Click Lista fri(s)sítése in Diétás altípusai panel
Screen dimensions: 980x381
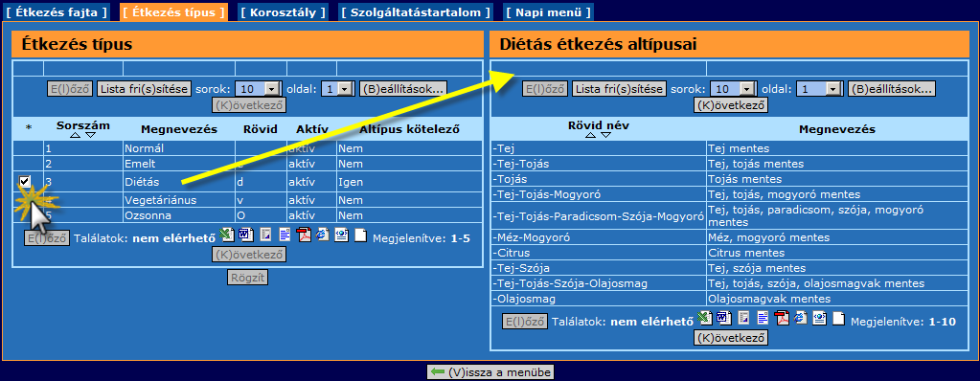pos(619,89)
